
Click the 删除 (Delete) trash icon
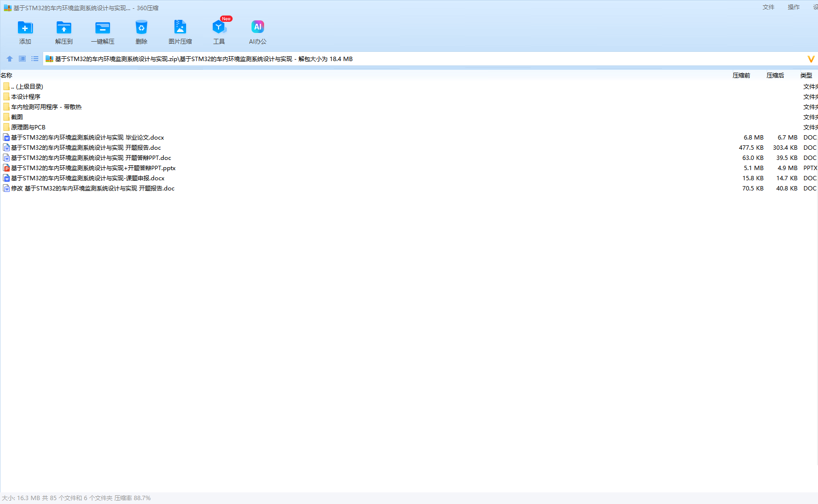coord(141,32)
